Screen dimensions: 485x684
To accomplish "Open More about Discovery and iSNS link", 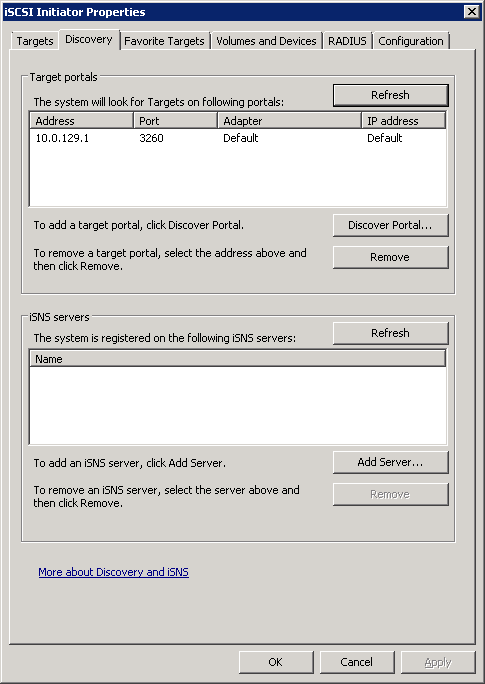I will [x=113, y=572].
